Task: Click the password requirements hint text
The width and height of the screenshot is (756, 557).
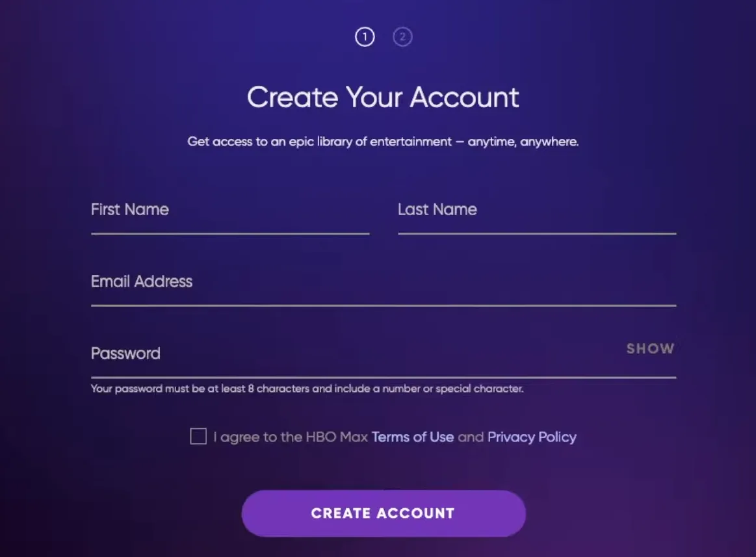Action: click(x=307, y=389)
